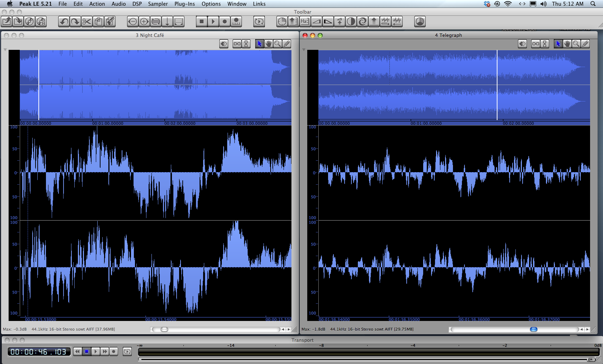Select the Hand tool in 3 Night Café

pos(268,44)
